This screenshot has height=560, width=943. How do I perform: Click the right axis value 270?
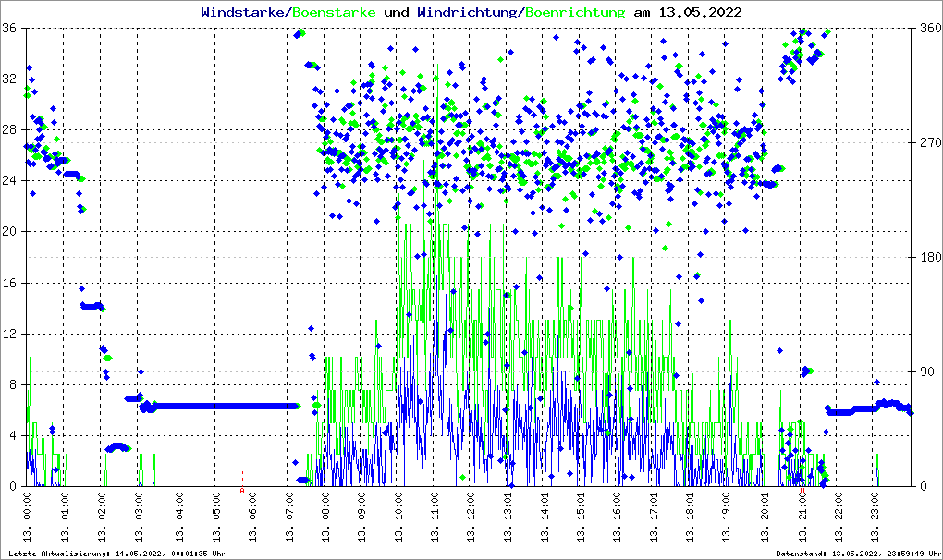pyautogui.click(x=927, y=143)
